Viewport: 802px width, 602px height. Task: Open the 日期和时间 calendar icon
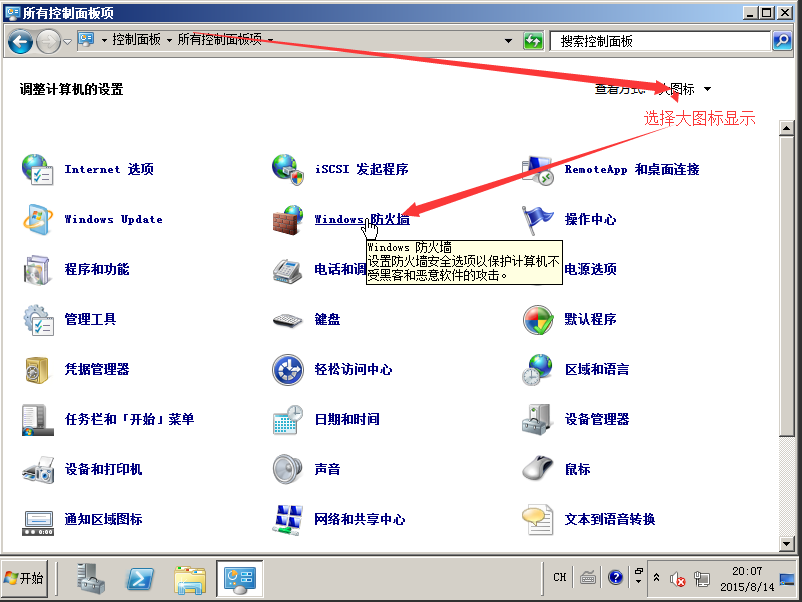coord(288,419)
